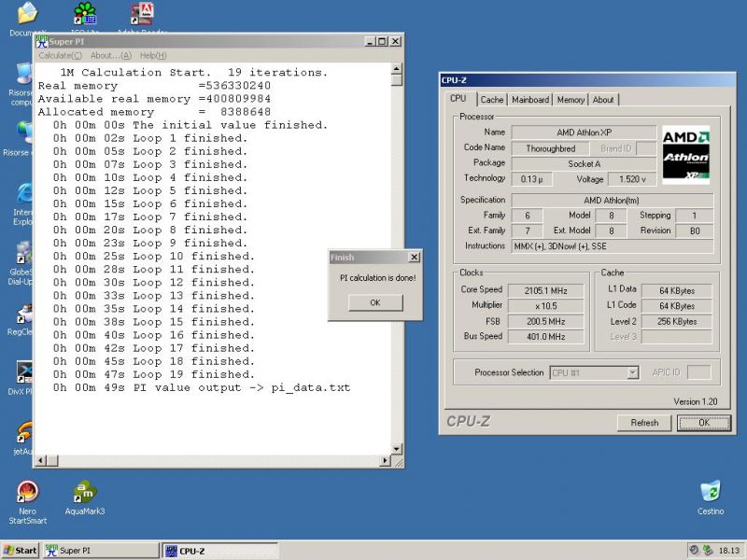Screen dimensions: 747x560
Task: Click the Technology value 0.13 µ
Action: 531,179
